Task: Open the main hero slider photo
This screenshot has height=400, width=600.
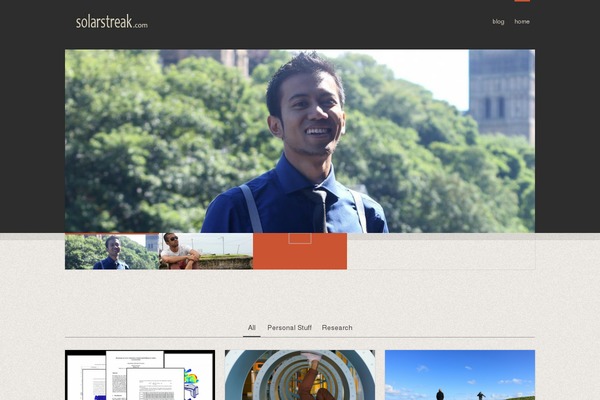Action: pyautogui.click(x=300, y=141)
